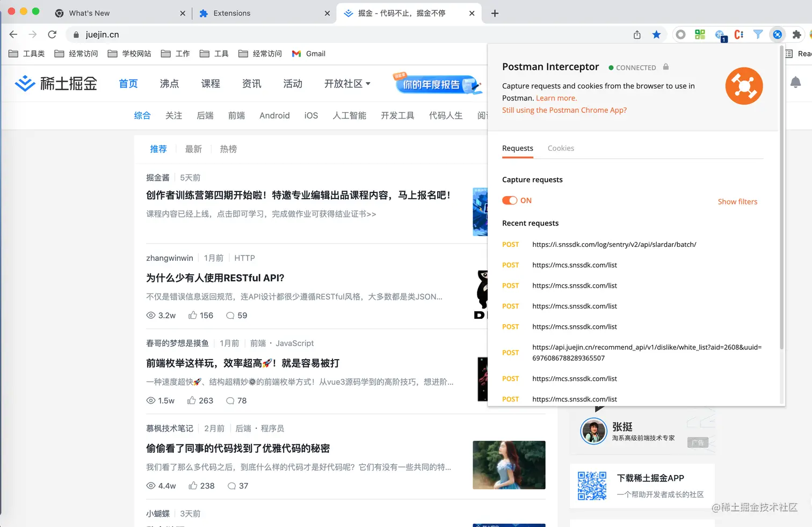Click the site lock icon in address bar
This screenshot has height=527, width=812.
pyautogui.click(x=76, y=34)
